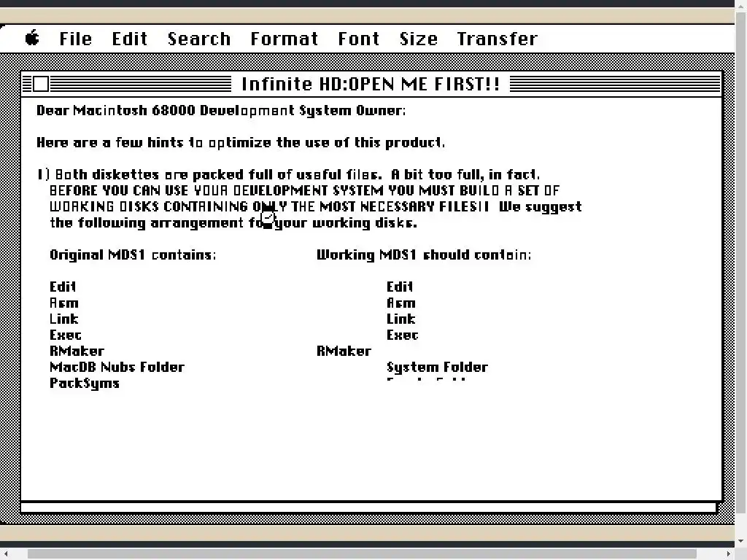Viewport: 747px width, 560px height.
Task: Open the Transfer menu
Action: pos(498,39)
